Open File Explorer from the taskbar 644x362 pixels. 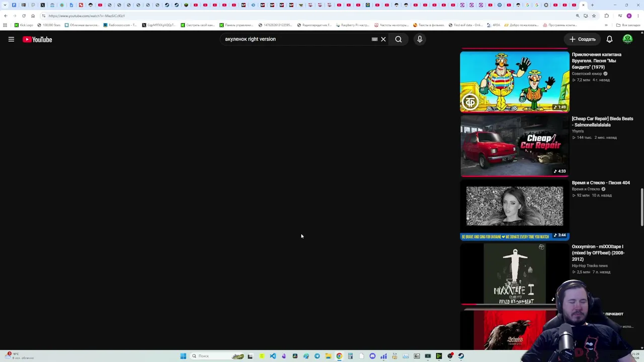pos(328,356)
